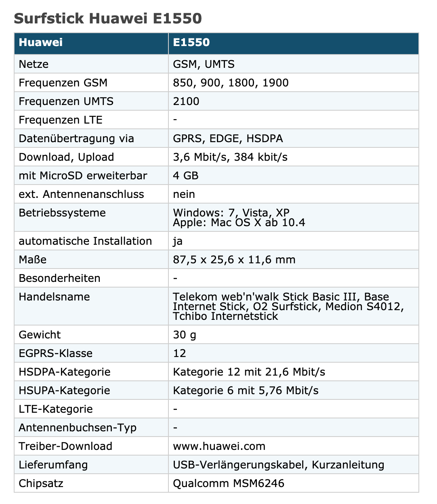437x504 pixels.
Task: Select the Handelsname row label
Action: point(54,297)
